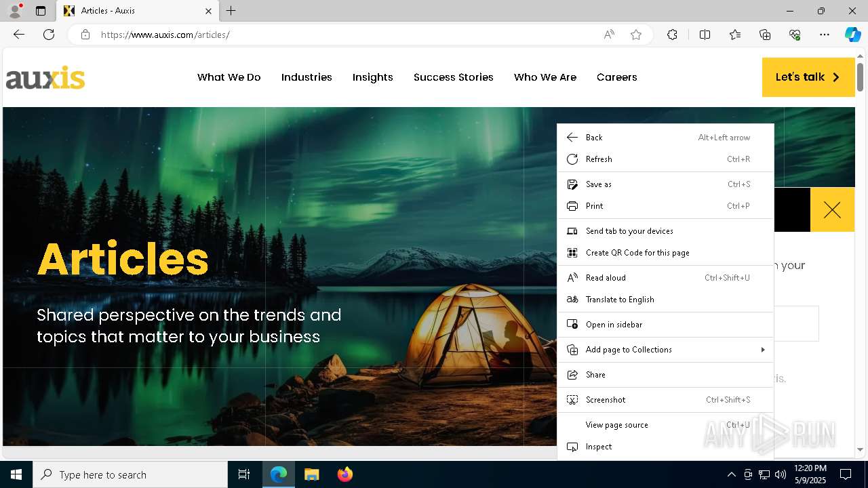Open Industries nav menu

point(307,77)
